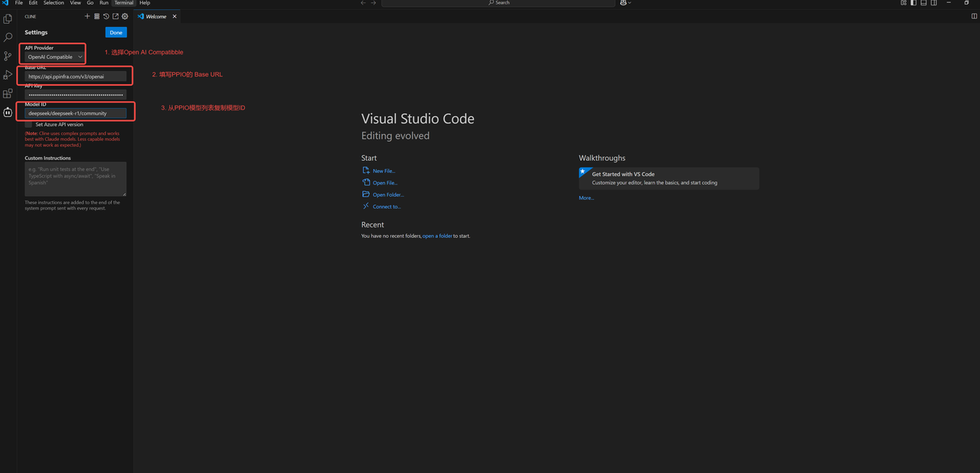980x473 pixels.
Task: Click the Custom Instructions label
Action: coord(47,158)
